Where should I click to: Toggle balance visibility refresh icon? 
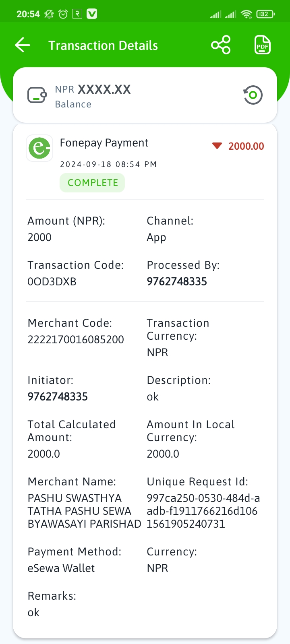[253, 95]
